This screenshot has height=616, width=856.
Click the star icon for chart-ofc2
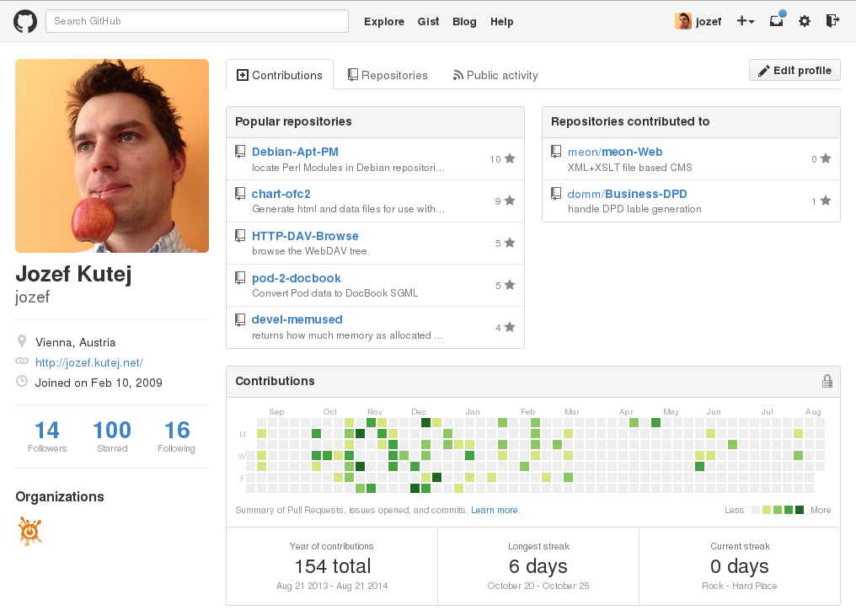pyautogui.click(x=510, y=201)
